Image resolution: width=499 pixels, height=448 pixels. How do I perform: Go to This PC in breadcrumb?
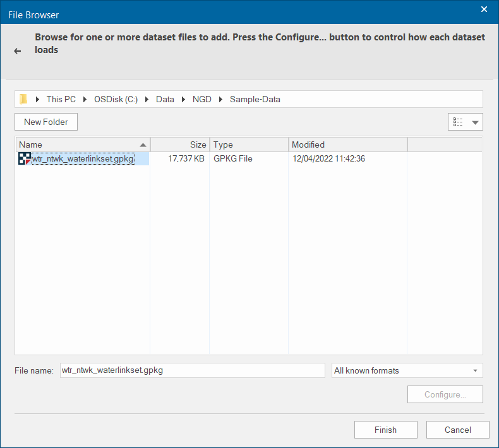pos(61,99)
